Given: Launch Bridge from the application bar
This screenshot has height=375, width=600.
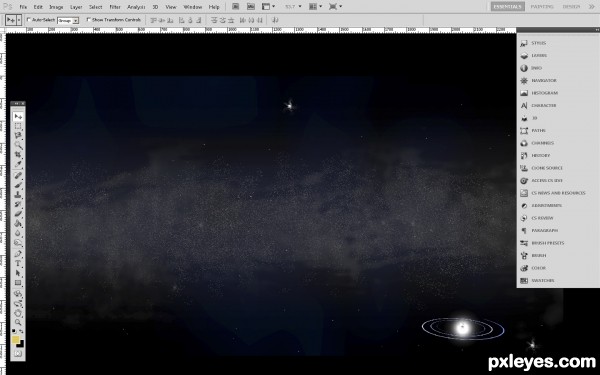Looking at the screenshot, I should pyautogui.click(x=235, y=7).
